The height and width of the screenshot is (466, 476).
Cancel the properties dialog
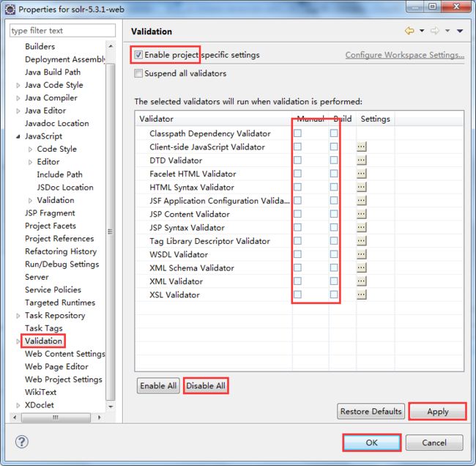[x=434, y=443]
